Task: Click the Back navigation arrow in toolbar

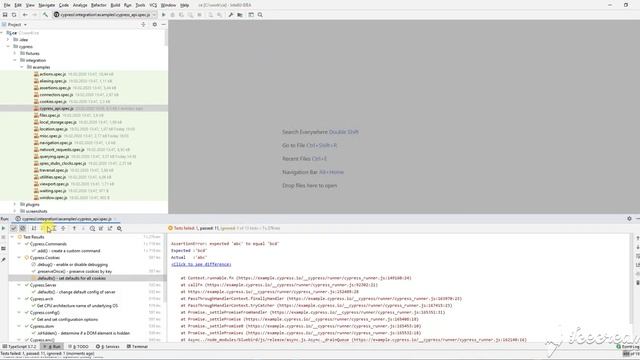Action: [25, 15]
